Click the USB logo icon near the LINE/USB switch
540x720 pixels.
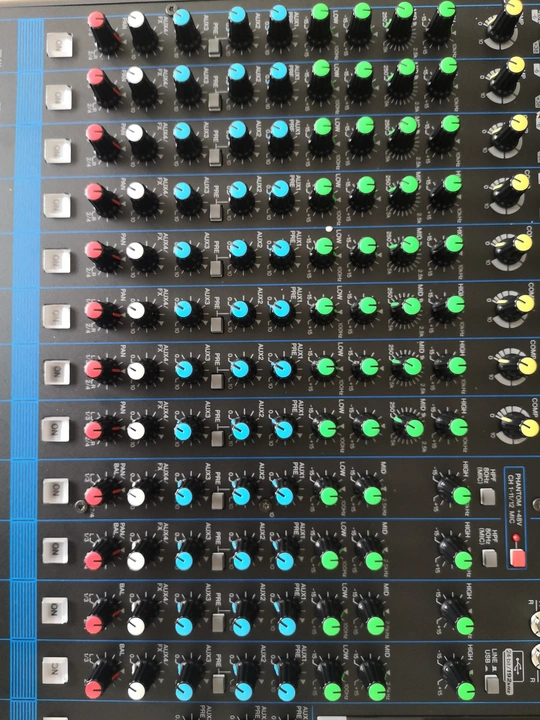click(x=516, y=665)
